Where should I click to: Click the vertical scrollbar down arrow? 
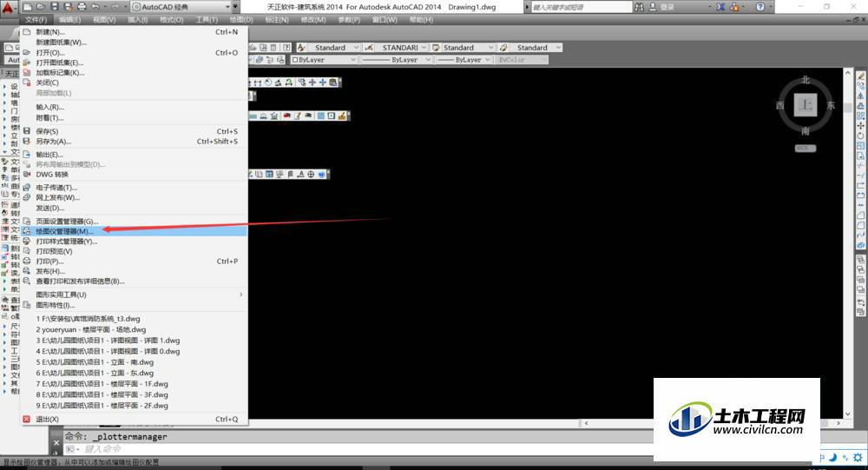point(847,414)
